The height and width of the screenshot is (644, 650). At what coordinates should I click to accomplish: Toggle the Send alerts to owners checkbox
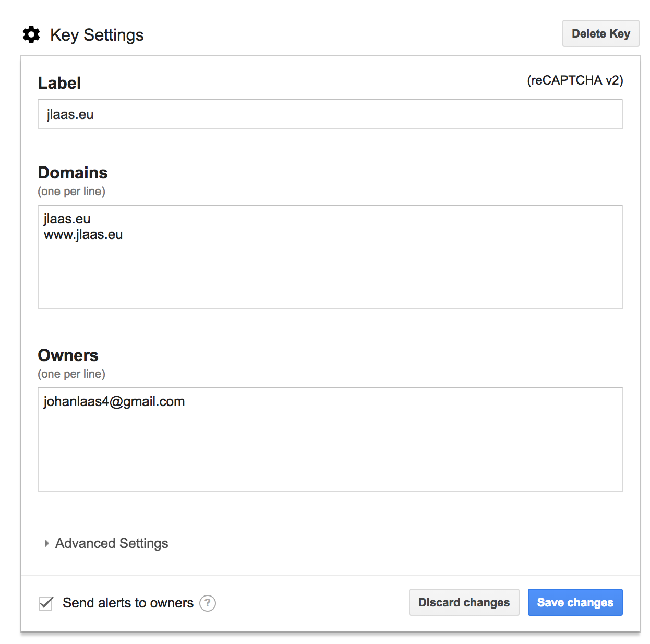tap(46, 603)
